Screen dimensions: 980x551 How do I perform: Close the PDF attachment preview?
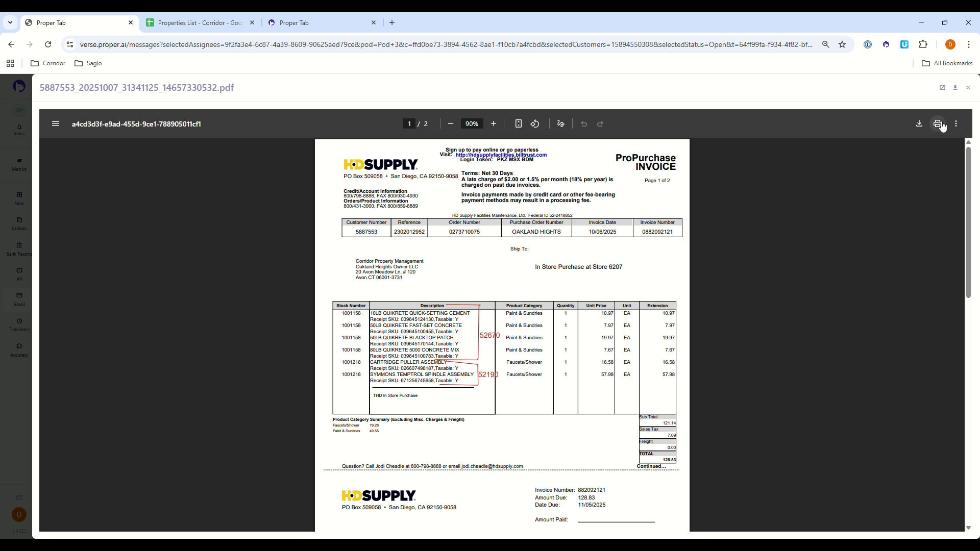pyautogui.click(x=968, y=88)
